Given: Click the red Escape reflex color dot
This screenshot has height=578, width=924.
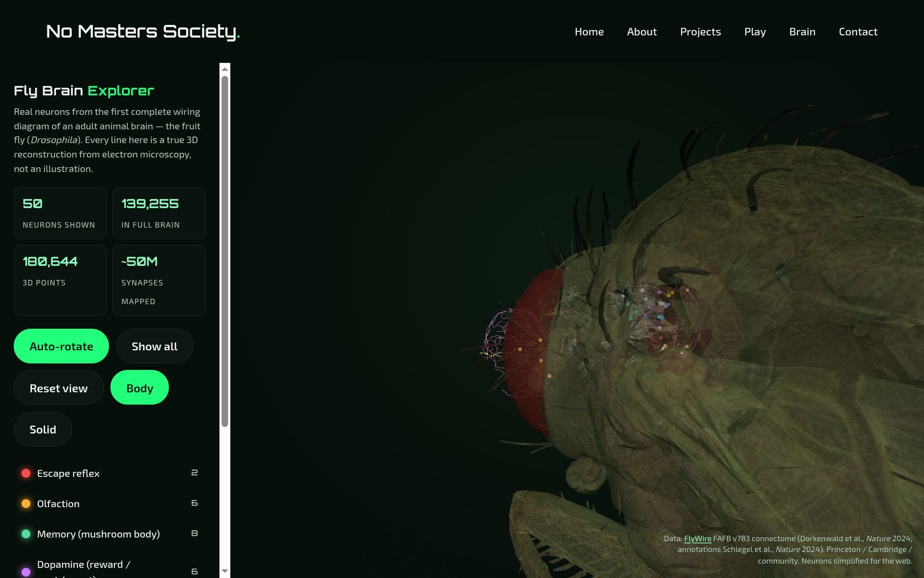Looking at the screenshot, I should click(x=26, y=473).
